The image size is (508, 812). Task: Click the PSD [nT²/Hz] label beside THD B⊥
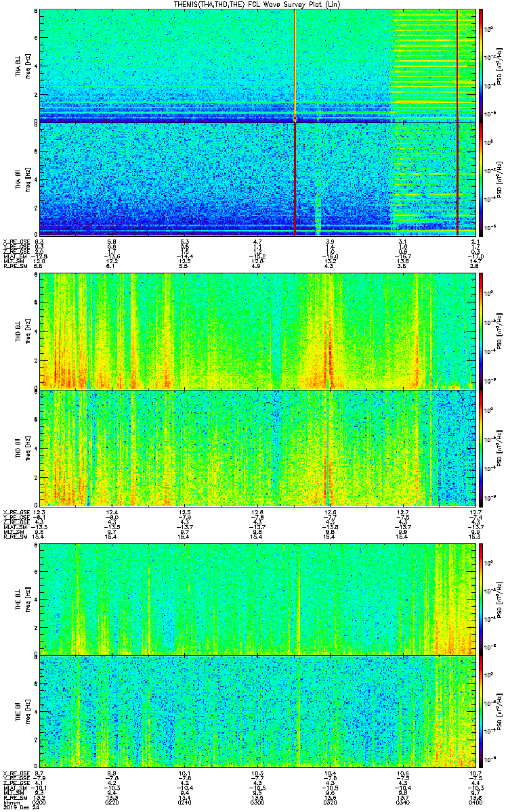[x=501, y=331]
